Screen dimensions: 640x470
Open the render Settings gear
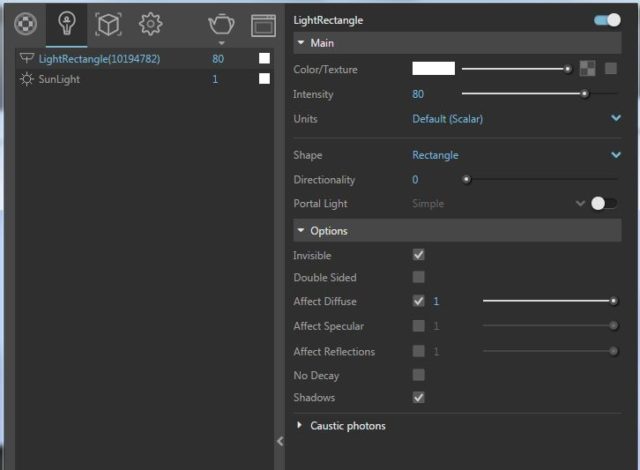point(150,23)
